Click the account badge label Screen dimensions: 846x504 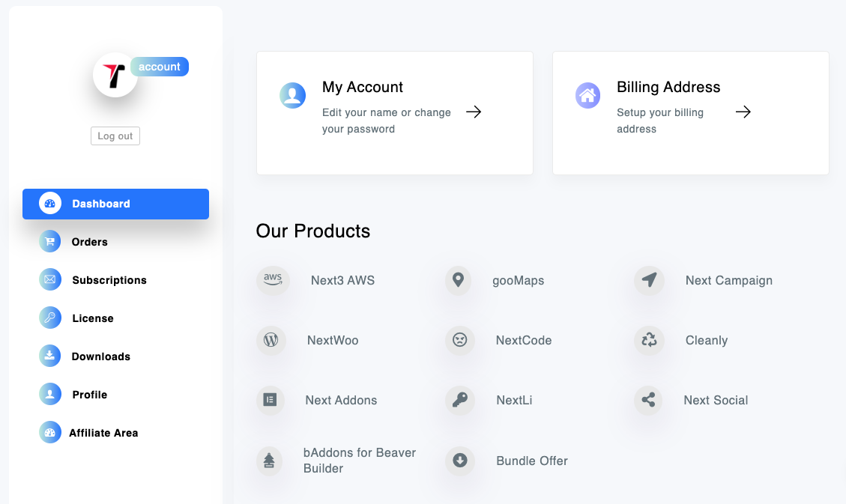click(160, 67)
